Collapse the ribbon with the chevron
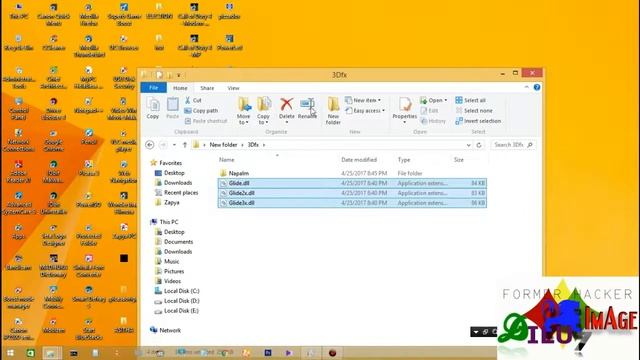This screenshot has width=640, height=360. [x=527, y=87]
